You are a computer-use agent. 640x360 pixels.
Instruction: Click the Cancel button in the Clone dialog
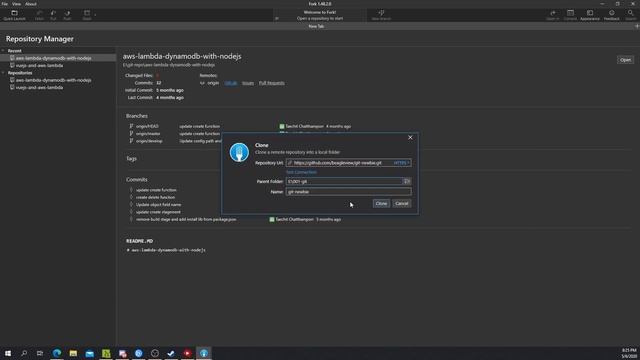coord(402,203)
